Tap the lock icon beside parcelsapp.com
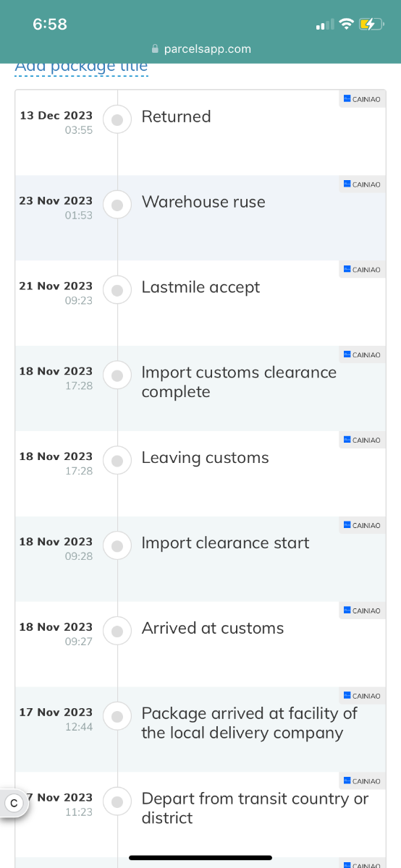This screenshot has height=868, width=401. click(x=155, y=49)
